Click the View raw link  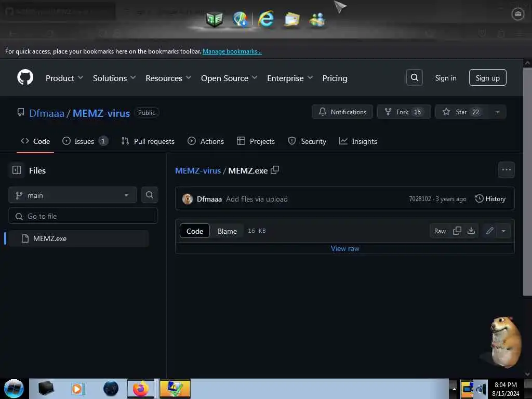(x=345, y=248)
